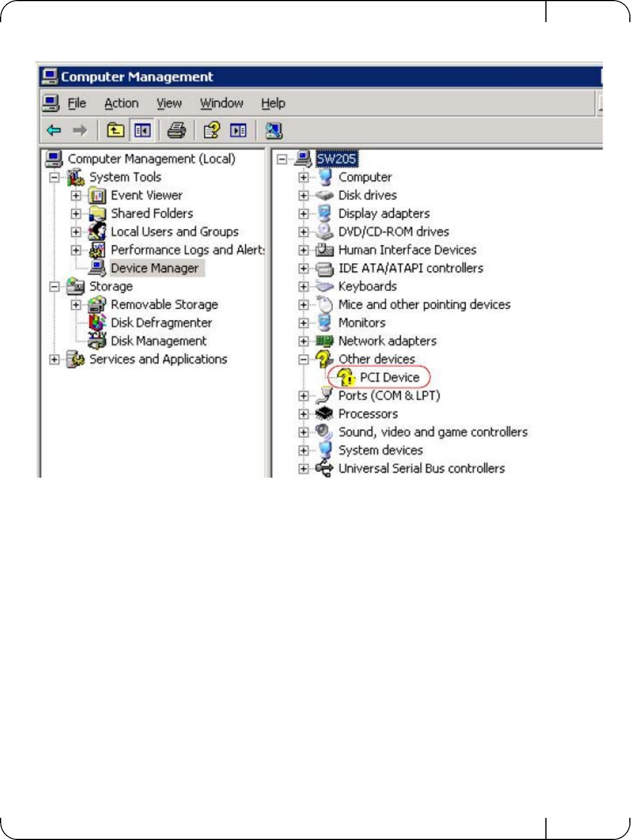Select Device Manager in the tree
The image size is (631, 840).
click(155, 268)
